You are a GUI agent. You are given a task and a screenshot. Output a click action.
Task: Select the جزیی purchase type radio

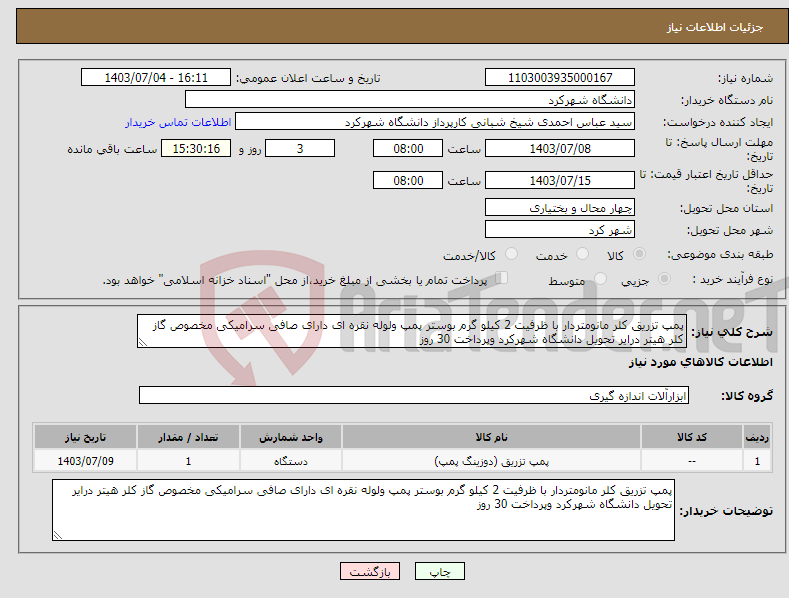(x=664, y=278)
